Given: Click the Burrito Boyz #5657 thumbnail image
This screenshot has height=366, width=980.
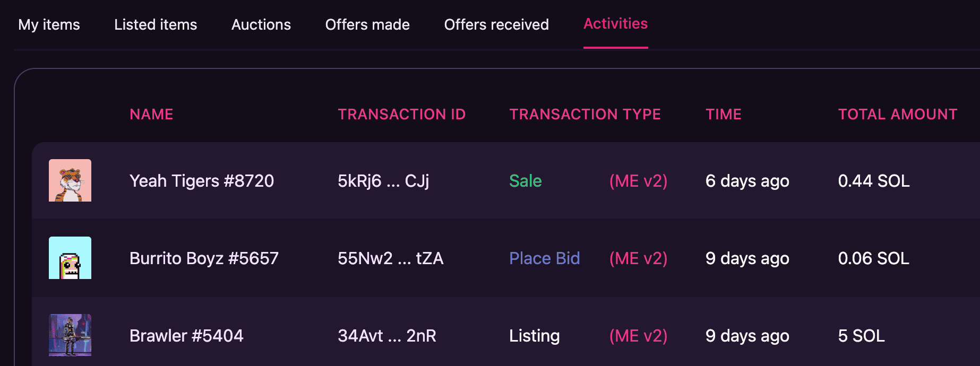Looking at the screenshot, I should point(70,258).
